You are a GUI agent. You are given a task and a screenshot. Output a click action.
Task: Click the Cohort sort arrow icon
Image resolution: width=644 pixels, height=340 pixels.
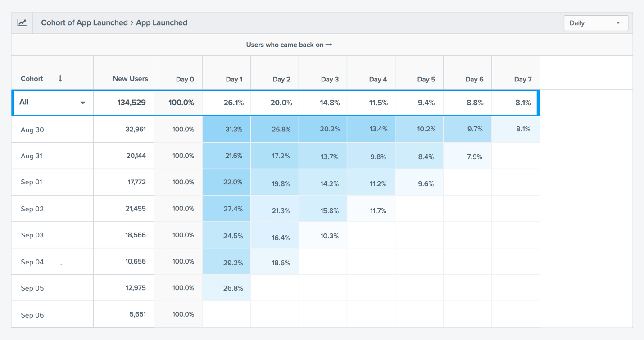60,78
